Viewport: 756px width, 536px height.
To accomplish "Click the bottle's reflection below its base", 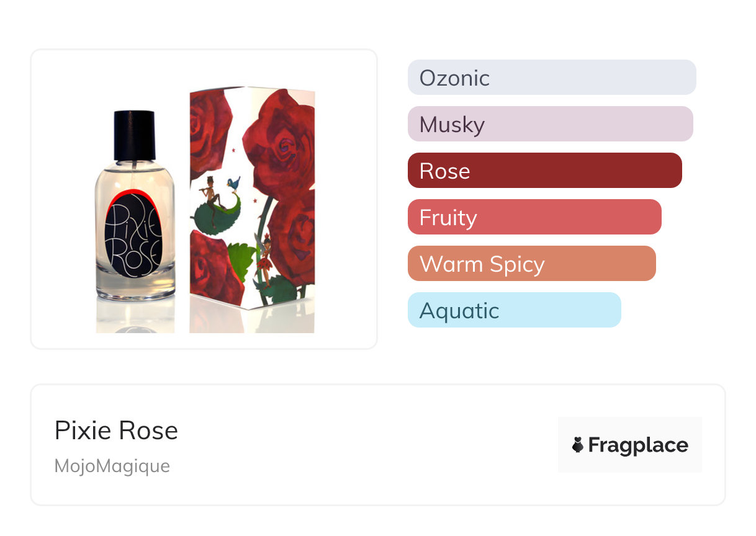I will (x=135, y=316).
